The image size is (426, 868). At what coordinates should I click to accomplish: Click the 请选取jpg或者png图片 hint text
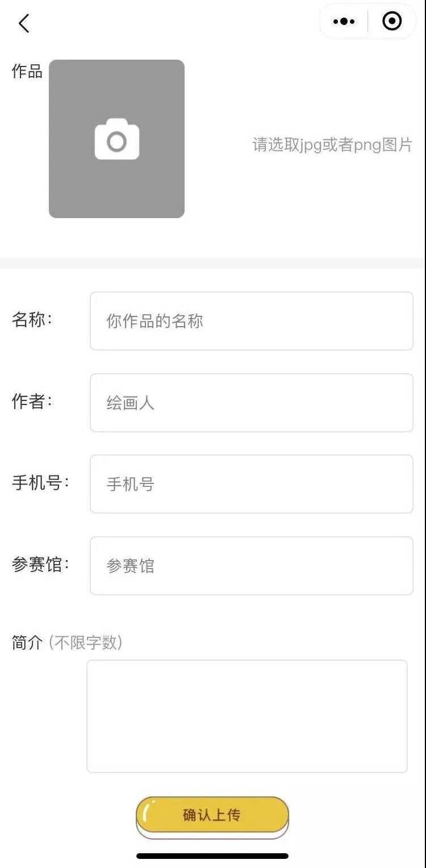[332, 145]
